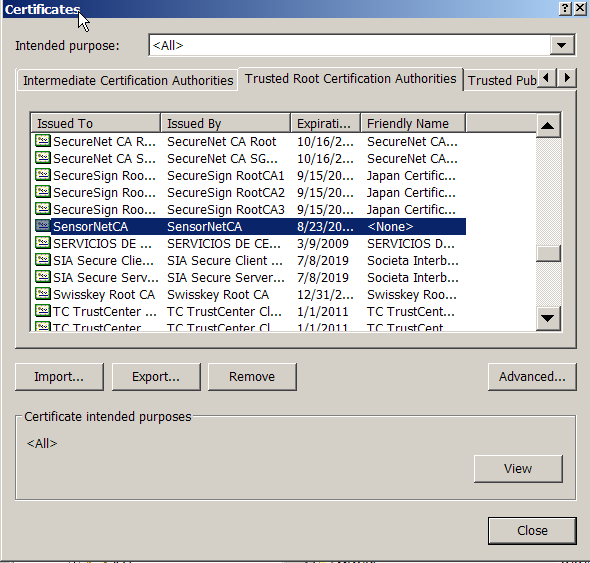Select SecureNet CA SG... issued-by cell
Image resolution: width=590 pixels, height=563 pixels.
tap(222, 159)
